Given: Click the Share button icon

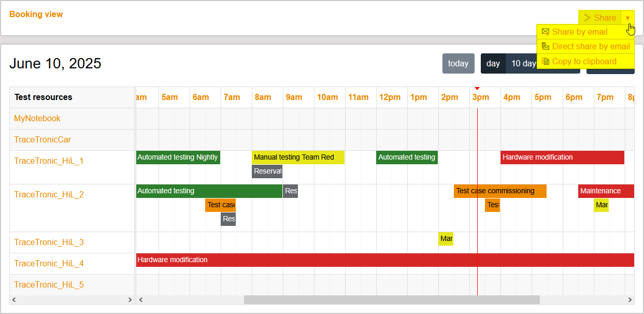Looking at the screenshot, I should 588,18.
